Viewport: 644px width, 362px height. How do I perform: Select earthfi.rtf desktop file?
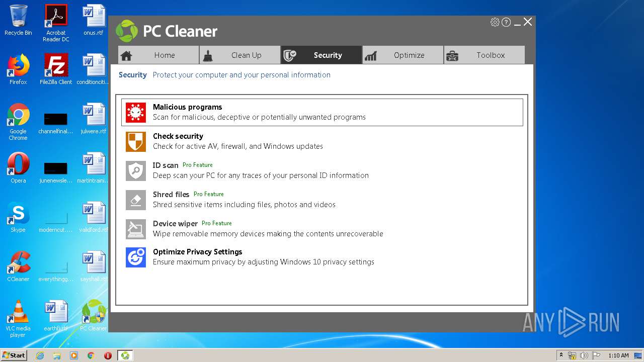[56, 316]
